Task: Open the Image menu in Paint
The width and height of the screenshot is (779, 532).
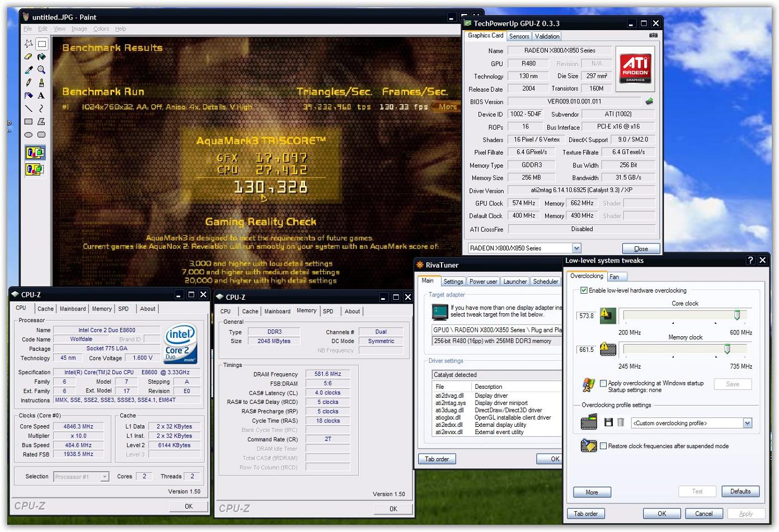Action: pos(79,29)
